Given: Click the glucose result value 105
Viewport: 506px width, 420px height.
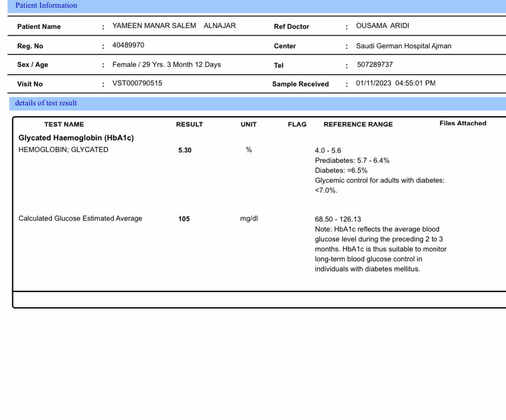Looking at the screenshot, I should pos(184,219).
